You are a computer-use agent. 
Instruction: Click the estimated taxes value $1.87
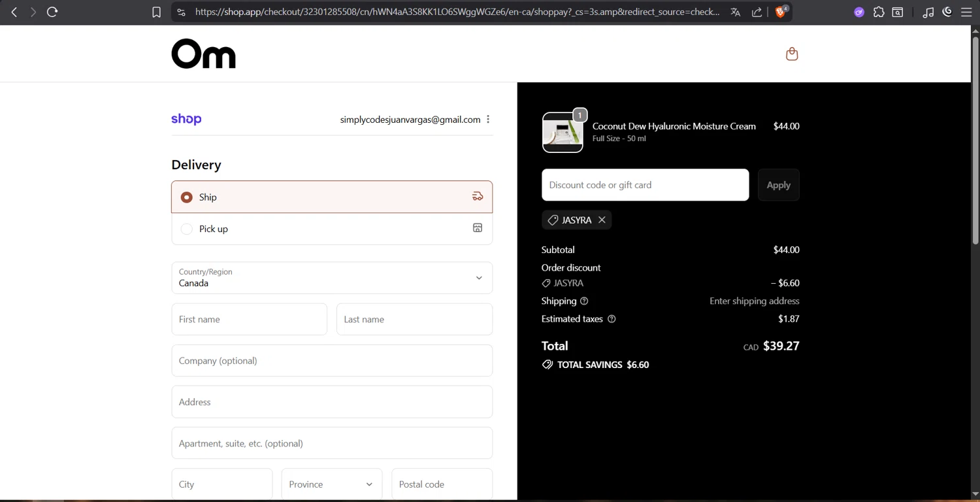(789, 319)
